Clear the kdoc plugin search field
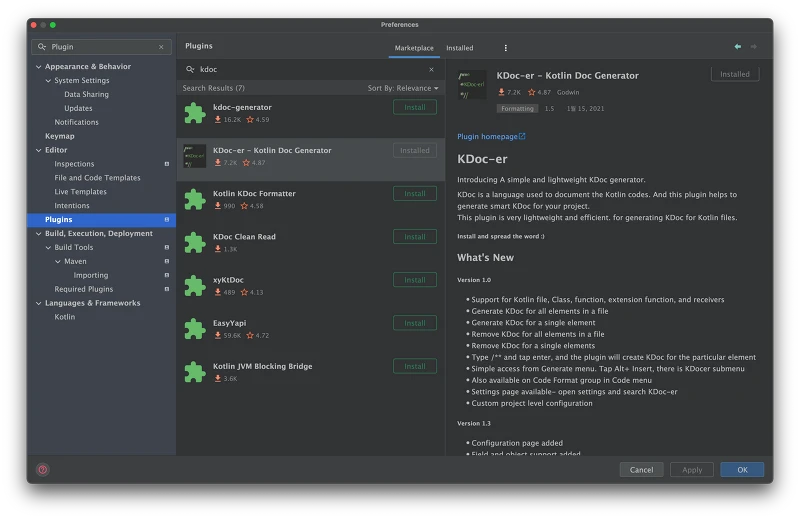The image size is (800, 519). click(x=432, y=70)
